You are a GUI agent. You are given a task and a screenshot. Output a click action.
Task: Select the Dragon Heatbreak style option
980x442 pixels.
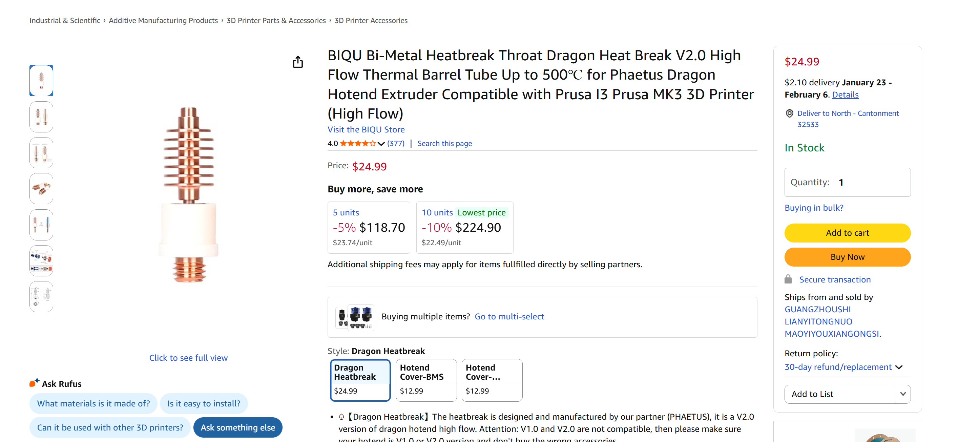(360, 380)
